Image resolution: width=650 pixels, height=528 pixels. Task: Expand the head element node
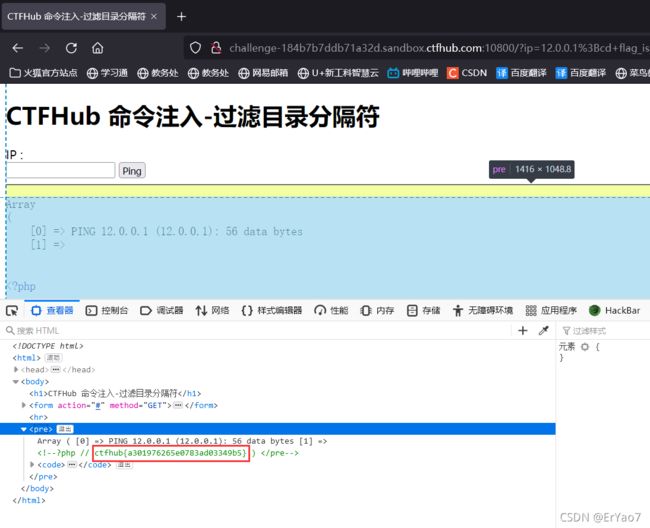click(x=16, y=369)
